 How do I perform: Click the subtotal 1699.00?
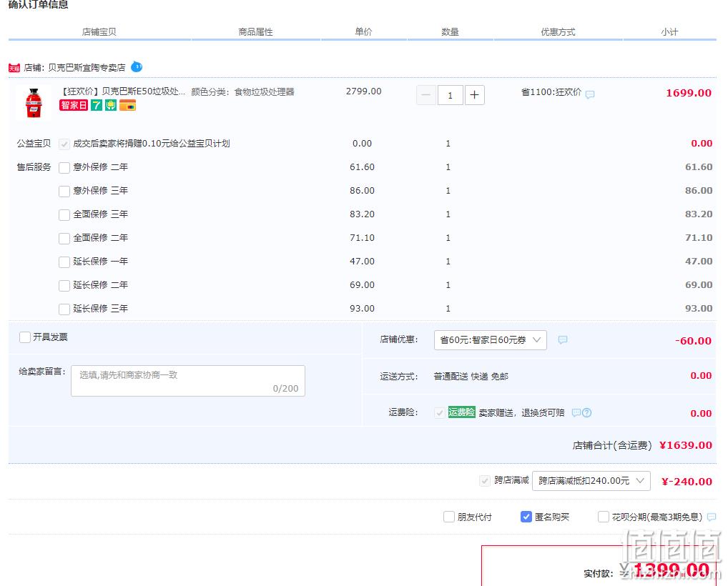pos(689,93)
